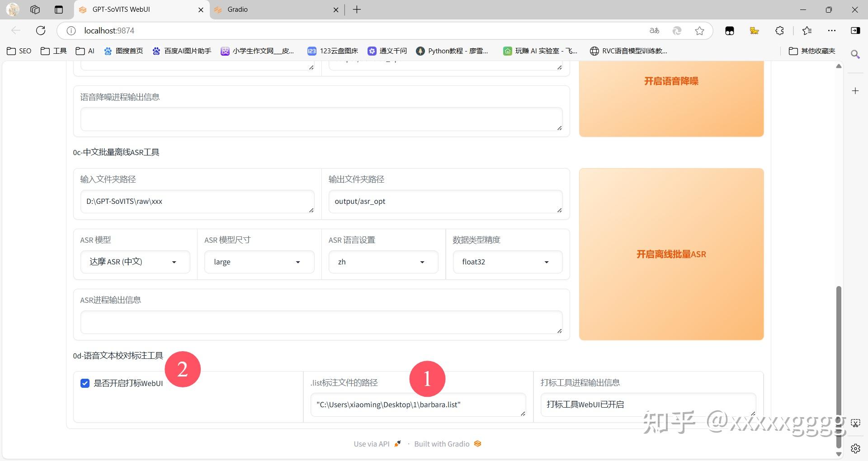868x461 pixels.
Task: Click the vertical tabs icon at top left
Action: [58, 9]
